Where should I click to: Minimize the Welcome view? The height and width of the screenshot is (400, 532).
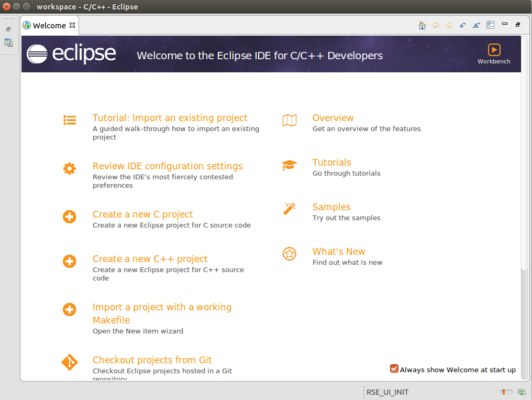505,24
